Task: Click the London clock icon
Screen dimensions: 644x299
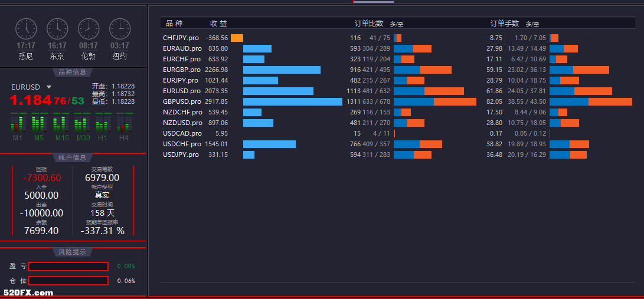Action: click(x=89, y=29)
